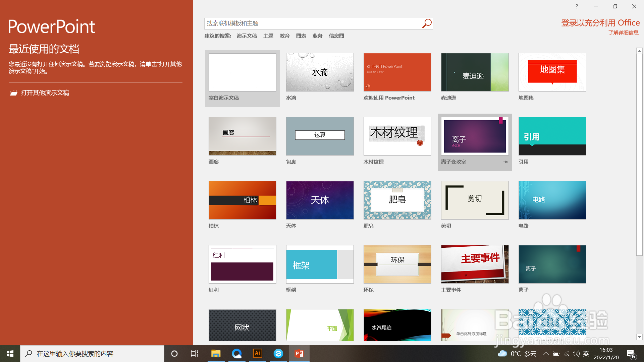Open Task View in the taskbar
The image size is (644, 362).
(195, 354)
